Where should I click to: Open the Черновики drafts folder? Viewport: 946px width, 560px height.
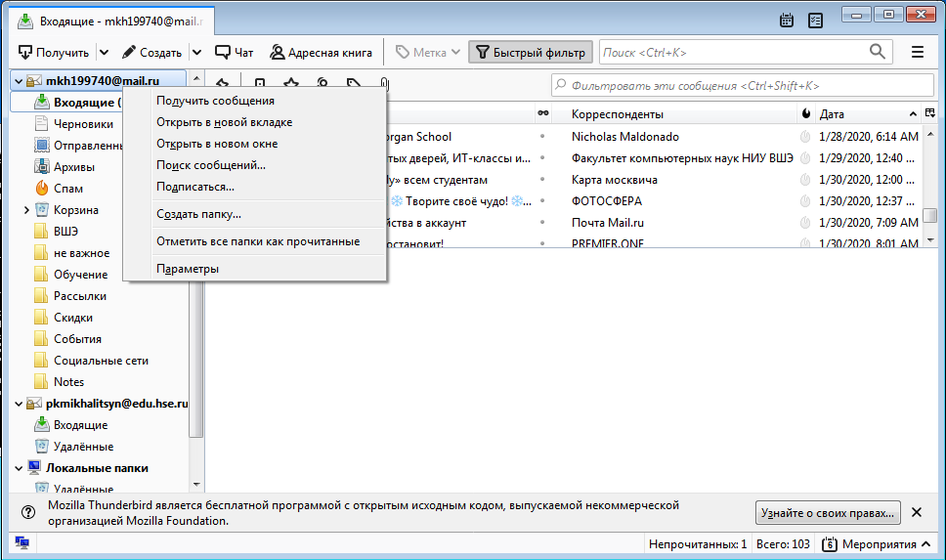coord(83,124)
